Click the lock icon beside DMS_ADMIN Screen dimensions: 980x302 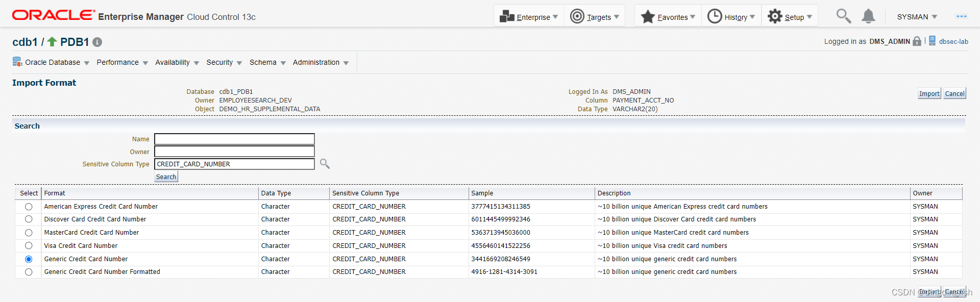[917, 41]
